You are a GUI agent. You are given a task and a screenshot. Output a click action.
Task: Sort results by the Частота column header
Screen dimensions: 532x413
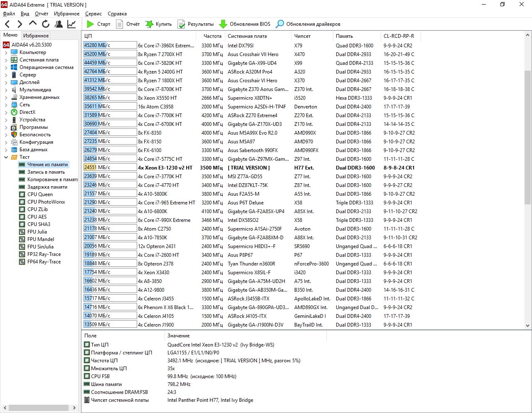click(210, 36)
